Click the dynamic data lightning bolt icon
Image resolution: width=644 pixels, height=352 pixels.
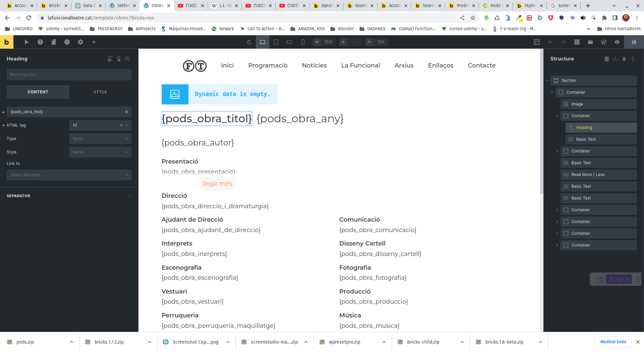click(x=126, y=112)
